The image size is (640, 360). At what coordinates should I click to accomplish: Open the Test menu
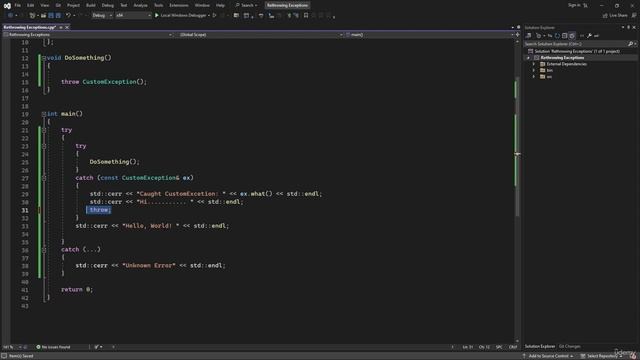(x=124, y=5)
